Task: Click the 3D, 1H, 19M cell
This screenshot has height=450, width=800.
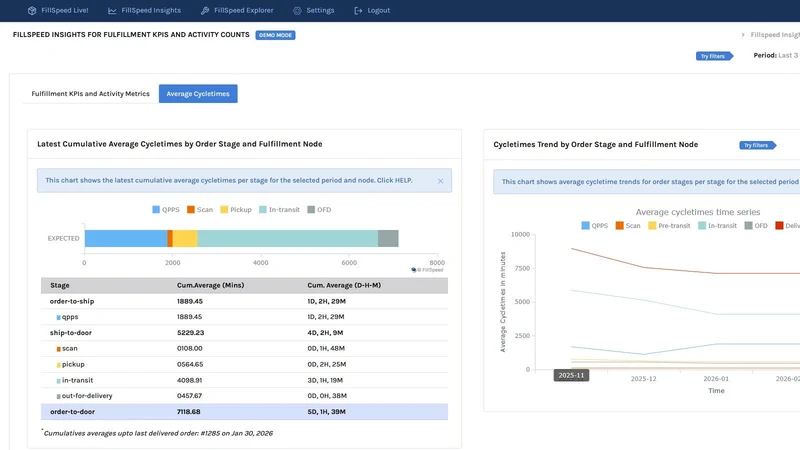Action: point(325,380)
